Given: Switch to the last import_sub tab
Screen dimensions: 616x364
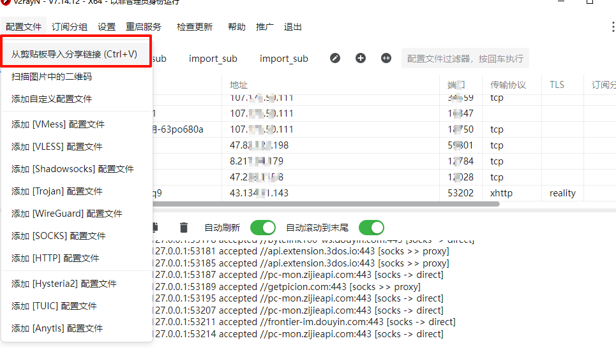Looking at the screenshot, I should pyautogui.click(x=283, y=59).
